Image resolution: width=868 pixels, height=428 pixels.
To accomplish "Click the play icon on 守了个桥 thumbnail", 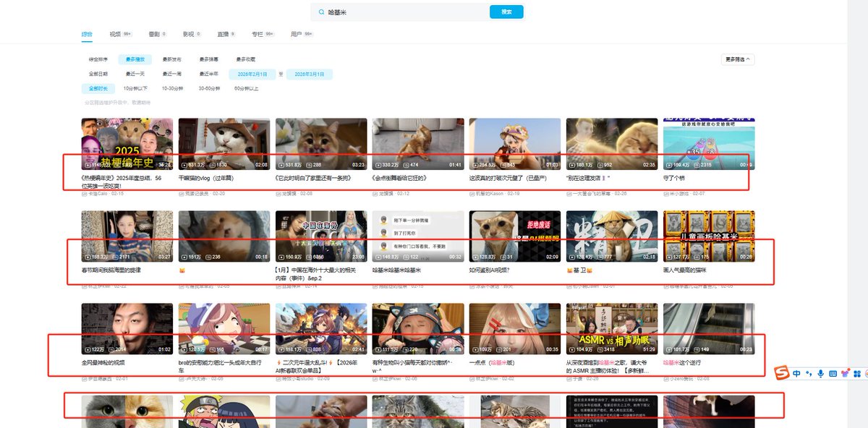I will click(x=669, y=165).
